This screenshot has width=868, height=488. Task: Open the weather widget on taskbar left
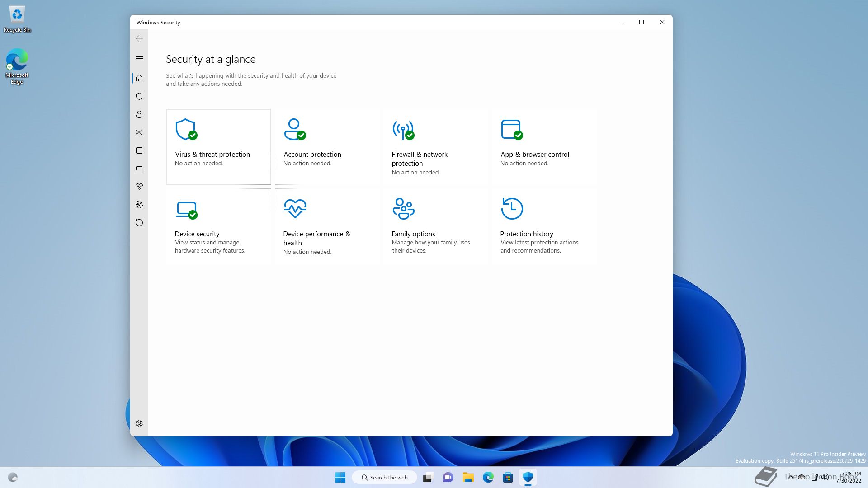(x=13, y=477)
